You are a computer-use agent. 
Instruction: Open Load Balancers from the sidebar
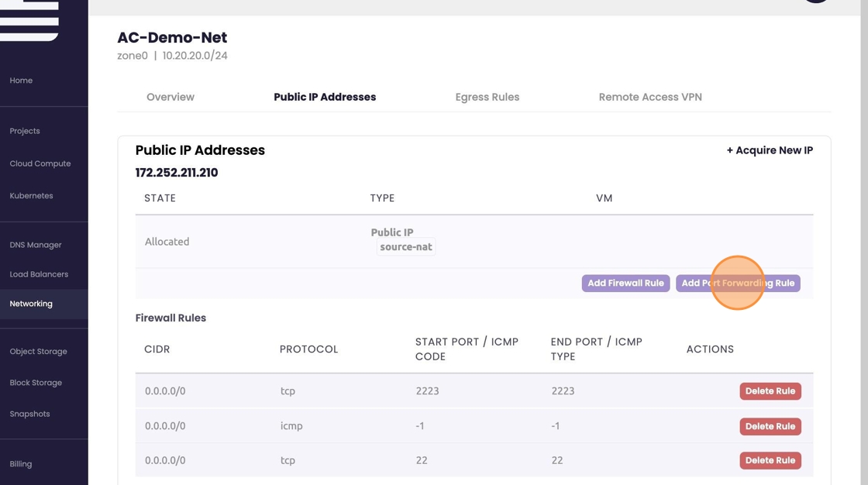pyautogui.click(x=39, y=274)
